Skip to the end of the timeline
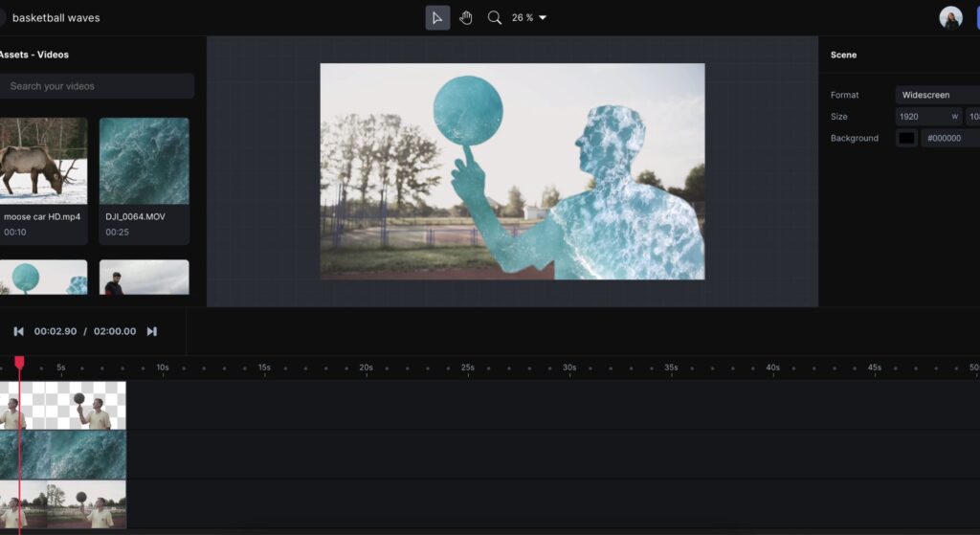Image resolution: width=980 pixels, height=535 pixels. point(151,331)
